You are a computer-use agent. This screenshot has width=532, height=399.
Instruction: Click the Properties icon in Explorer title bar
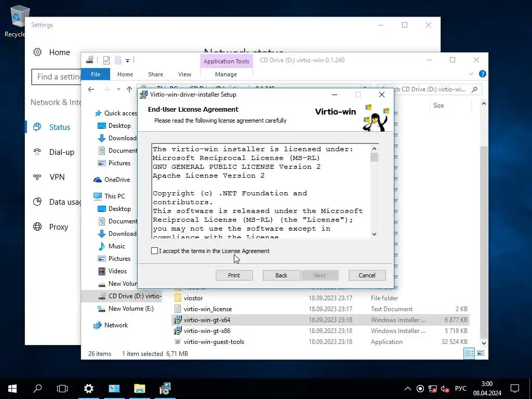click(x=106, y=60)
